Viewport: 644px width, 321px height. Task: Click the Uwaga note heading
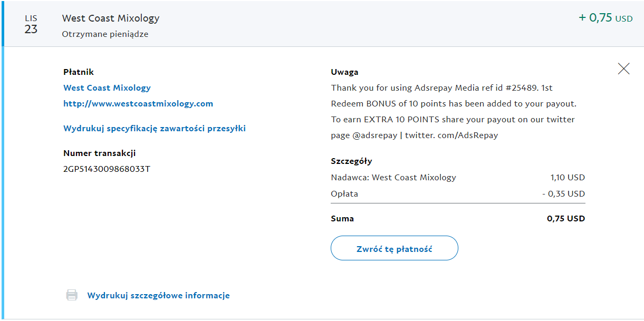click(344, 72)
